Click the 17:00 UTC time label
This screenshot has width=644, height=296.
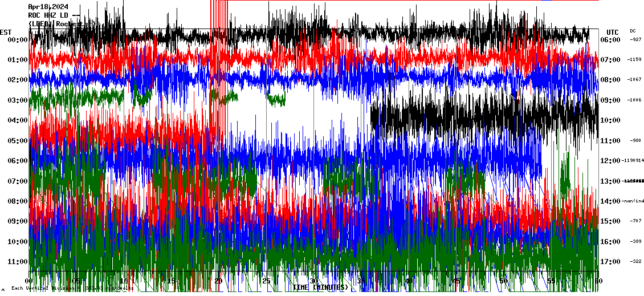point(610,262)
